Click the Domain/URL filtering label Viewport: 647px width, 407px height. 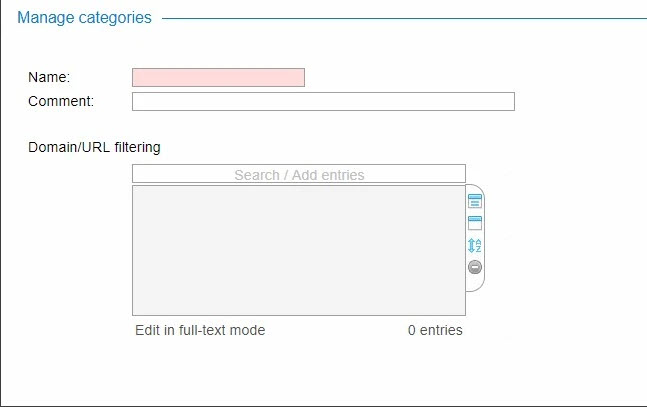click(94, 147)
